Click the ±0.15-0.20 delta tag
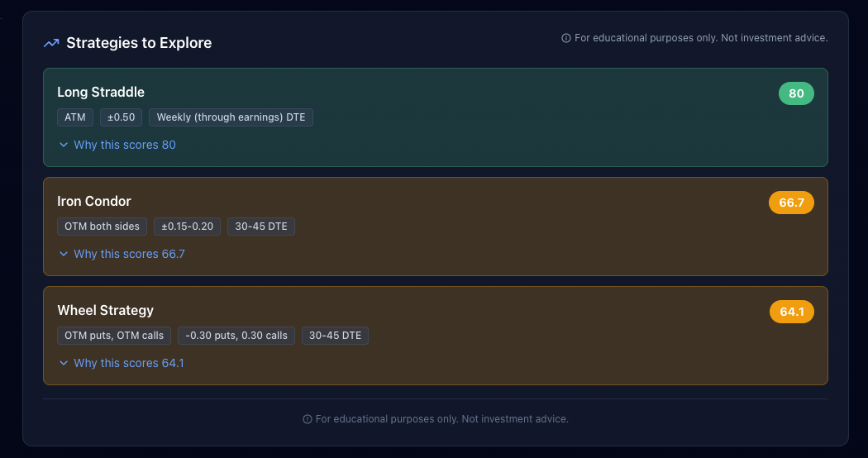This screenshot has width=868, height=458. coord(187,227)
